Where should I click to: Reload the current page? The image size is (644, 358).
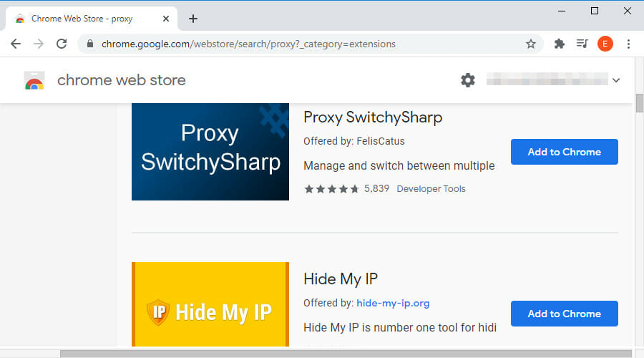(62, 44)
